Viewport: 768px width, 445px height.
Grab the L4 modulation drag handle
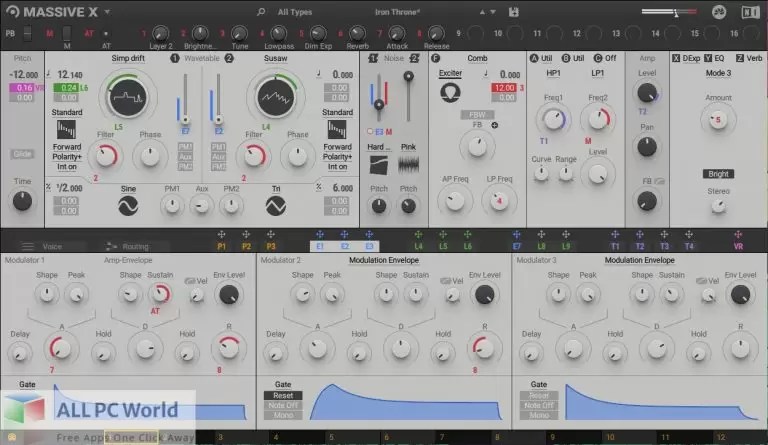pos(418,234)
